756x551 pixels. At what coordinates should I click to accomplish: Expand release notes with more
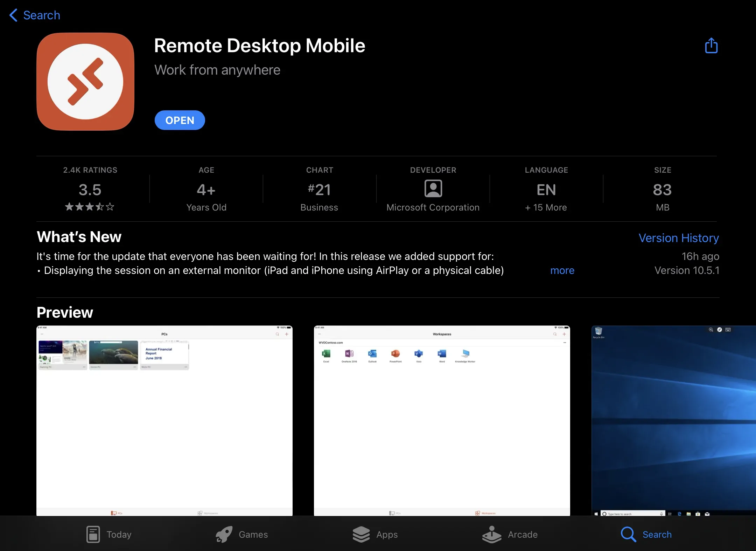[x=562, y=270]
